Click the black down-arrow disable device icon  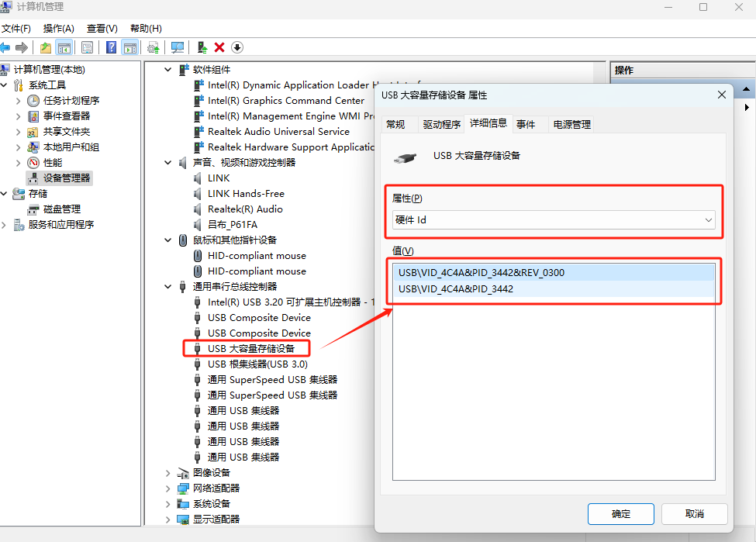pyautogui.click(x=237, y=47)
